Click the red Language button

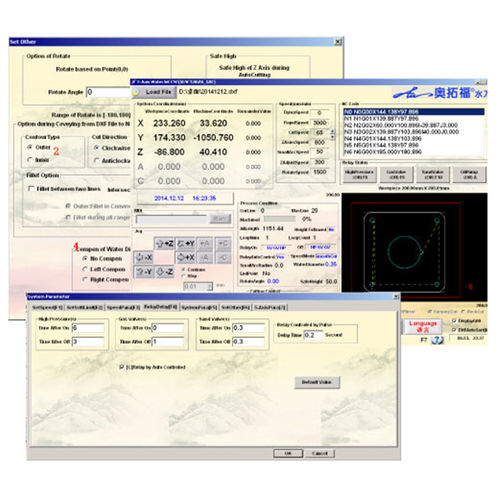tap(423, 326)
